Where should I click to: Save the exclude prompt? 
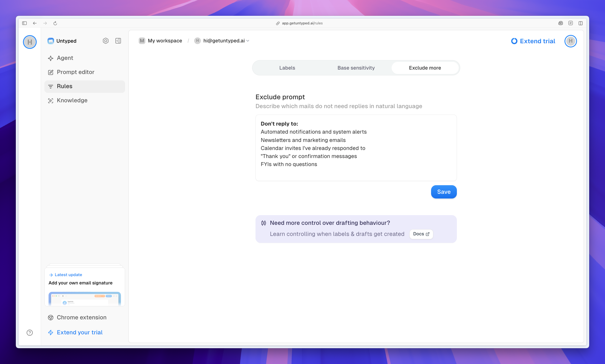click(x=444, y=192)
